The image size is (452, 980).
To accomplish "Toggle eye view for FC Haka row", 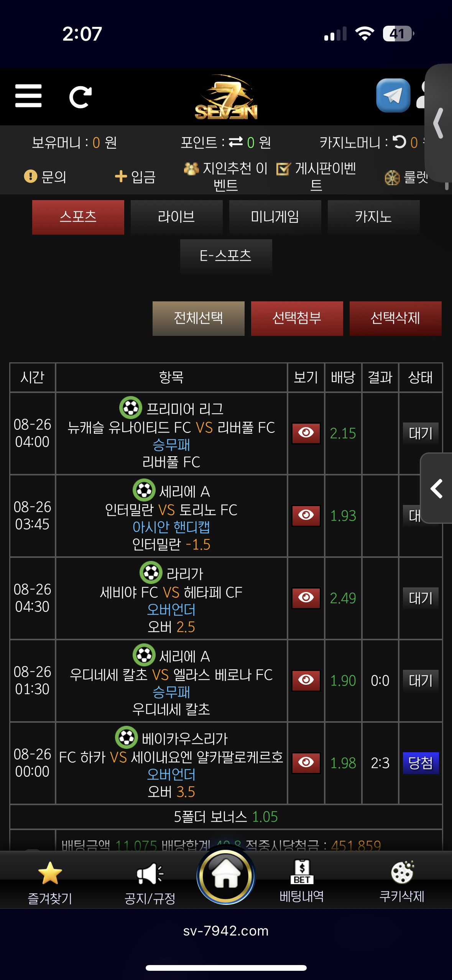I will point(306,763).
